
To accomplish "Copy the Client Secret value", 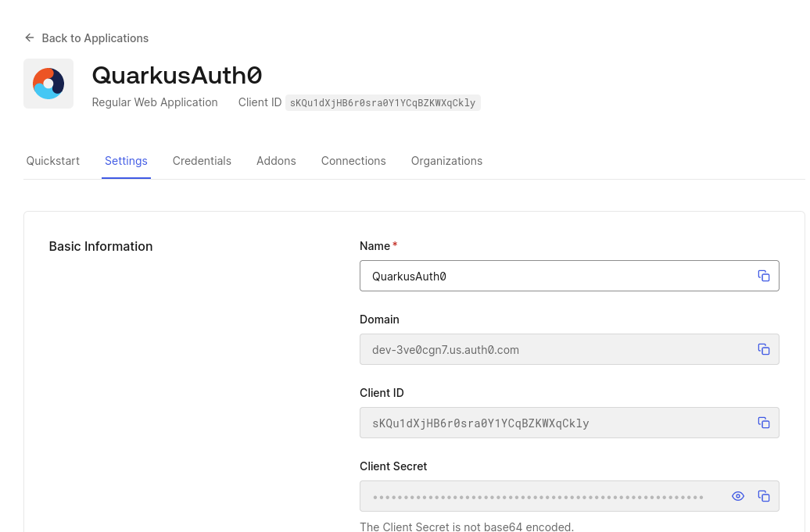I will (764, 496).
